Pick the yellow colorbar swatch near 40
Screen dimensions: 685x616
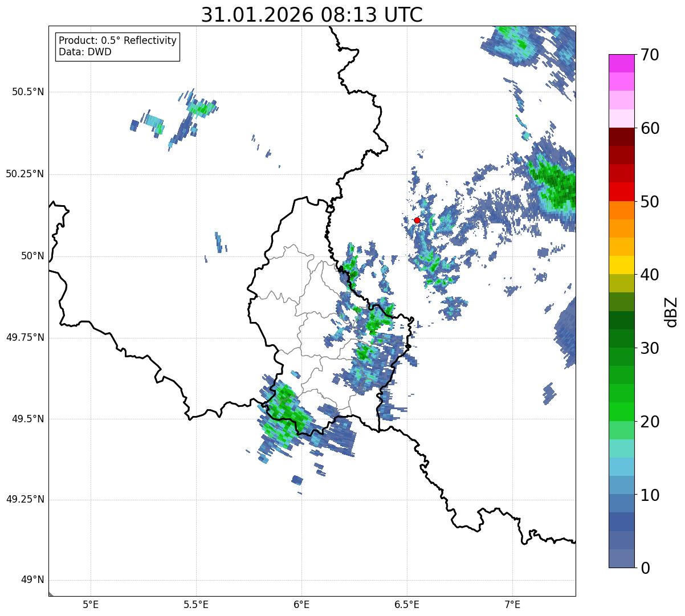622,265
